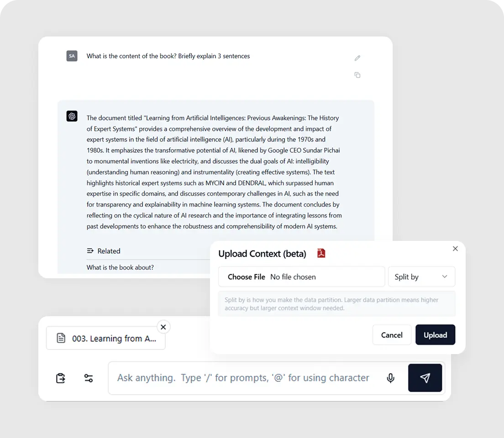Remove the attached 003. Learning from A... file

click(x=163, y=327)
